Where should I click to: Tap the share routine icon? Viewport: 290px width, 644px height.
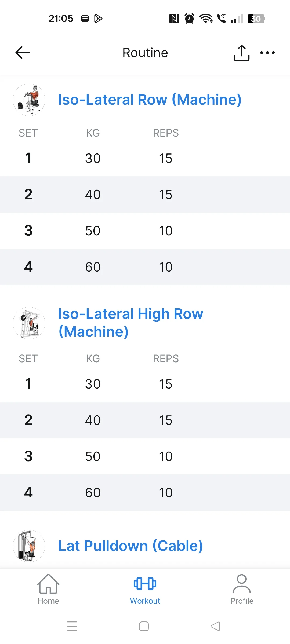point(241,53)
